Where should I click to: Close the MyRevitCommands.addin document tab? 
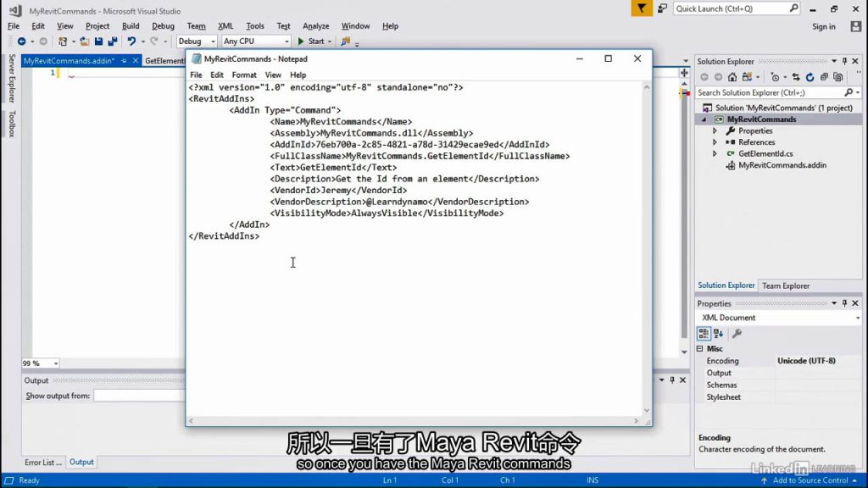(135, 61)
